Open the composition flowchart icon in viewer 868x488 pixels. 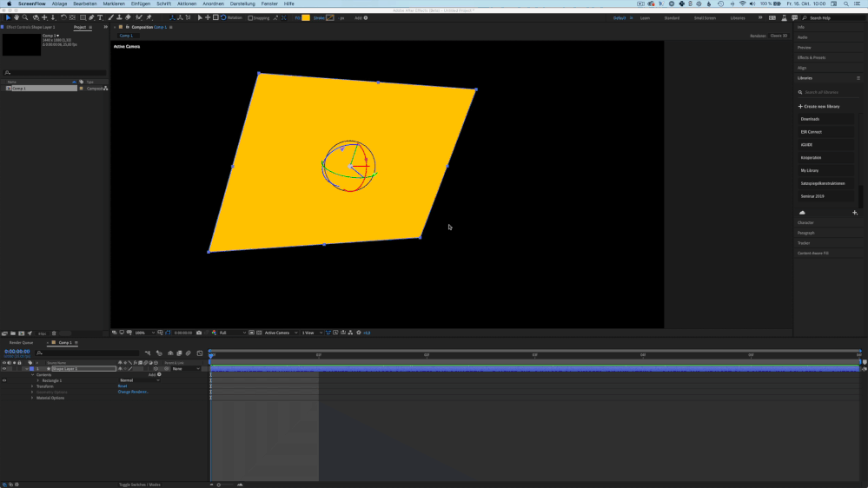pos(350,333)
